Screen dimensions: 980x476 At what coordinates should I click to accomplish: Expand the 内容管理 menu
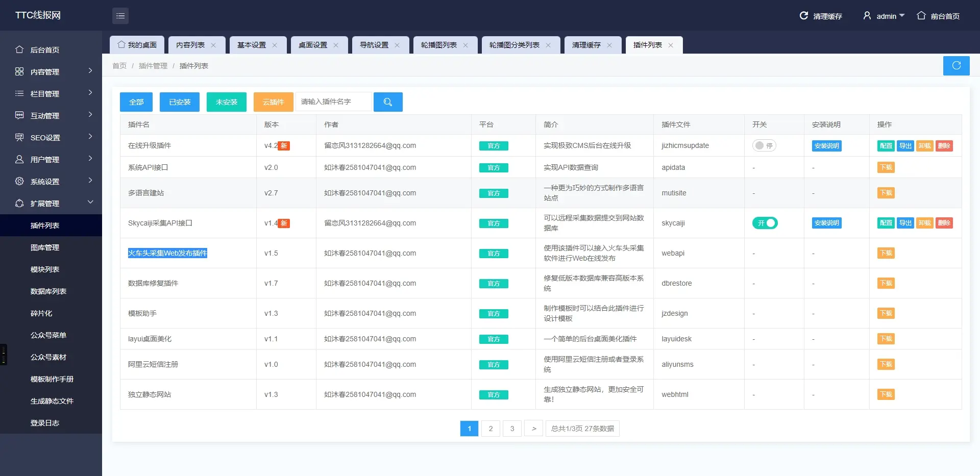46,71
